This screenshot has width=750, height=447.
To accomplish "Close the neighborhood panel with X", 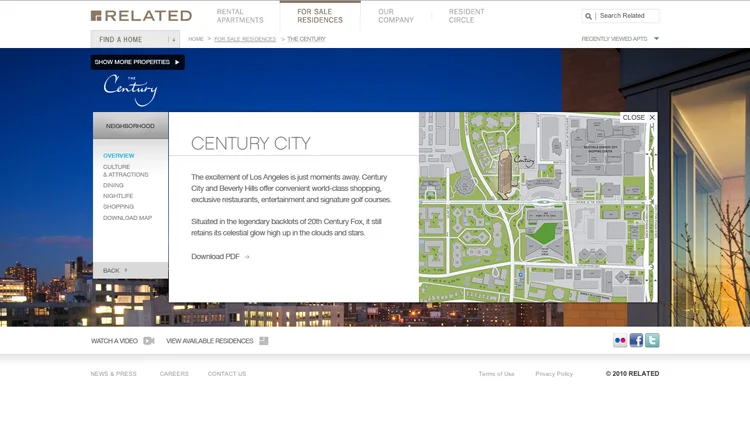I will click(x=652, y=117).
